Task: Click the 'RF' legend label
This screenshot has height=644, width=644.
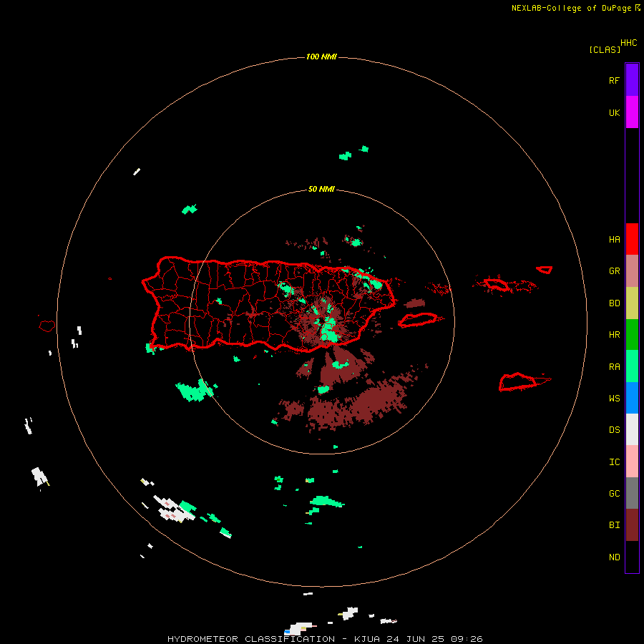Action: click(614, 81)
